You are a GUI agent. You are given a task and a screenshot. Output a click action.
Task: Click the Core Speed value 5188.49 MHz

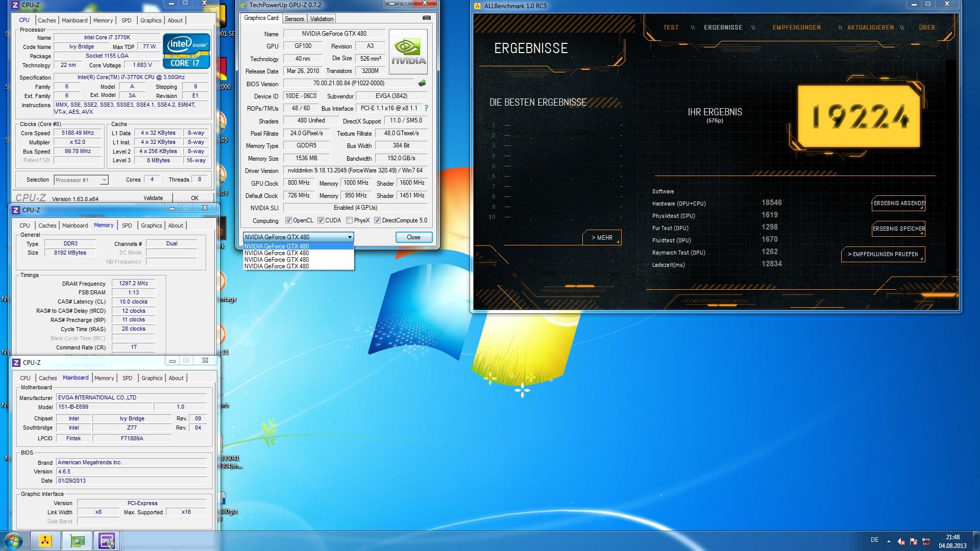[x=78, y=133]
